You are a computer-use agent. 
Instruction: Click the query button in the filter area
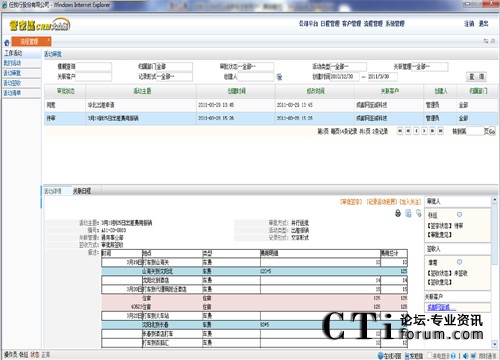(476, 77)
